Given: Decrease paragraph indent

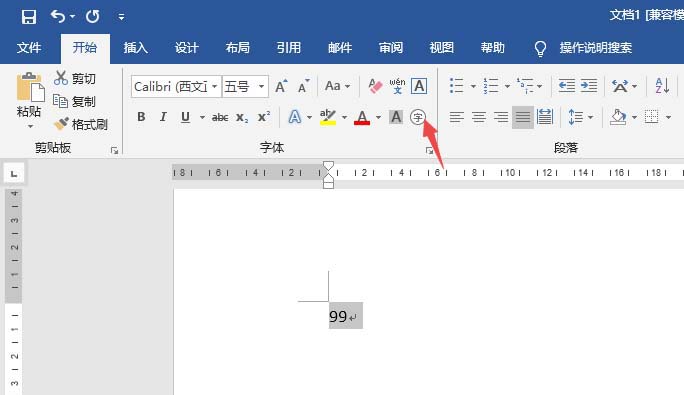Looking at the screenshot, I should (x=567, y=86).
